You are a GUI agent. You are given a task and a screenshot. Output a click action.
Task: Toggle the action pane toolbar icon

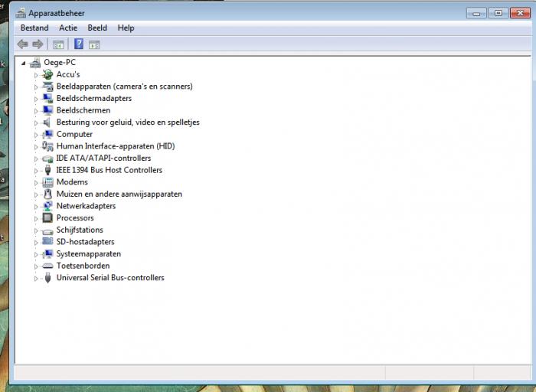(x=94, y=44)
